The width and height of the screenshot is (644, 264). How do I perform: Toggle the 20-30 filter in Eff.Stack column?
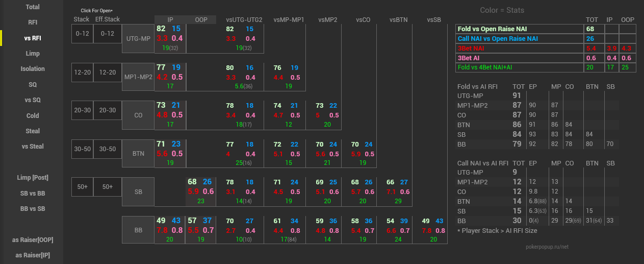tap(108, 110)
